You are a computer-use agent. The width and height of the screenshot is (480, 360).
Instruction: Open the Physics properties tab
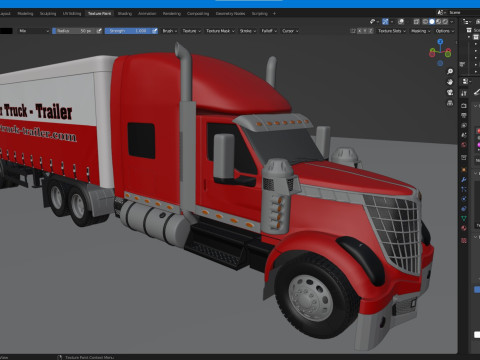click(464, 199)
